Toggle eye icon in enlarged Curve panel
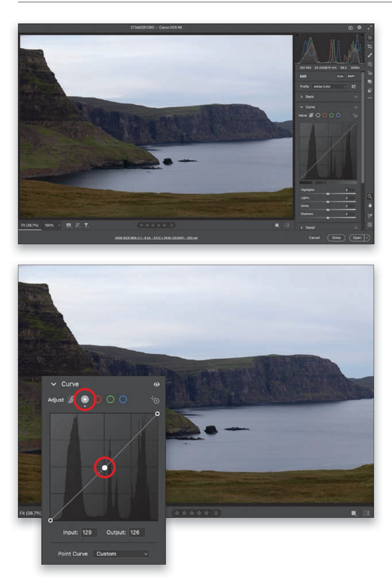 pos(156,385)
